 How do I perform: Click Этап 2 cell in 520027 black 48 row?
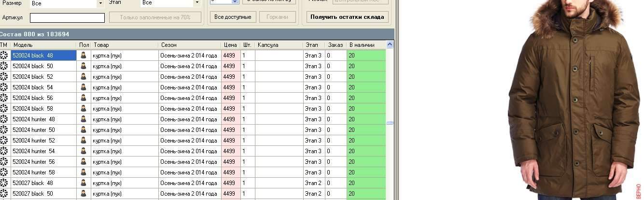coord(314,183)
